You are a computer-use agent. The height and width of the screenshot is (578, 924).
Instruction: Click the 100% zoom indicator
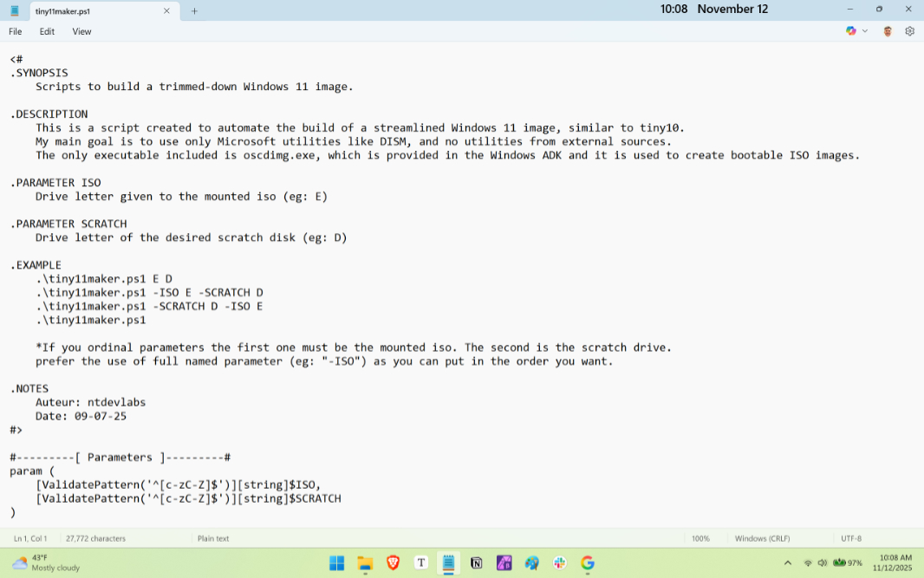(700, 538)
